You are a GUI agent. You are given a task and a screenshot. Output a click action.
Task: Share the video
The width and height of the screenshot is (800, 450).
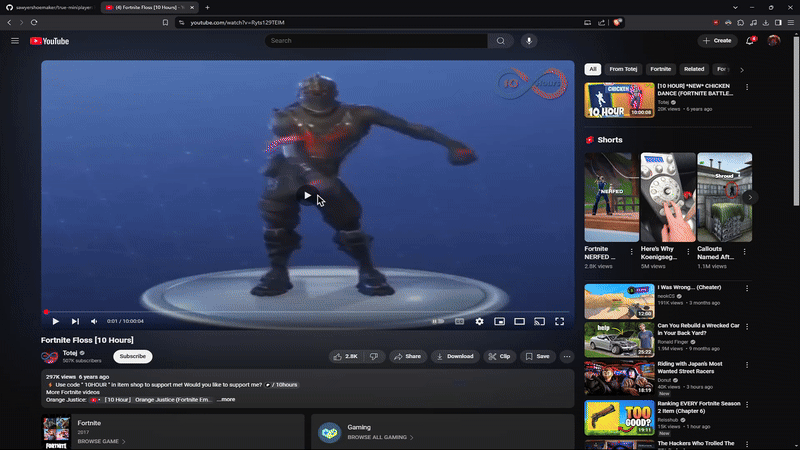click(x=408, y=357)
